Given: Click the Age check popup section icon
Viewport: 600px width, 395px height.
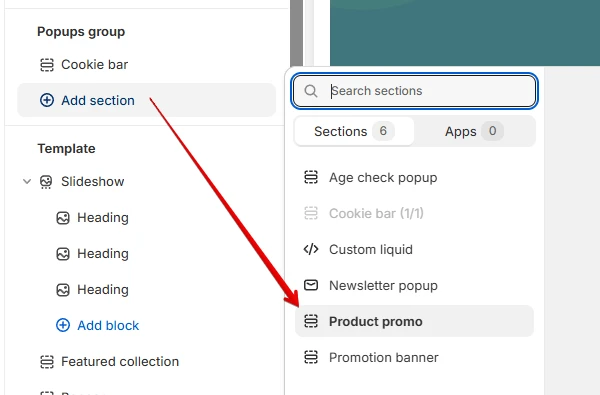Looking at the screenshot, I should tap(311, 177).
